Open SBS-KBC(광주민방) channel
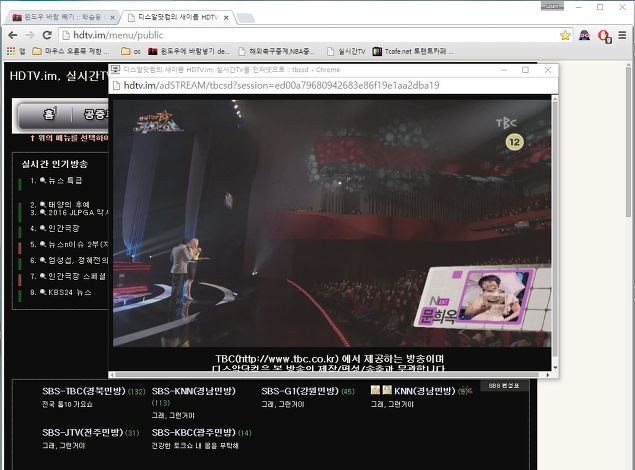 [193, 433]
